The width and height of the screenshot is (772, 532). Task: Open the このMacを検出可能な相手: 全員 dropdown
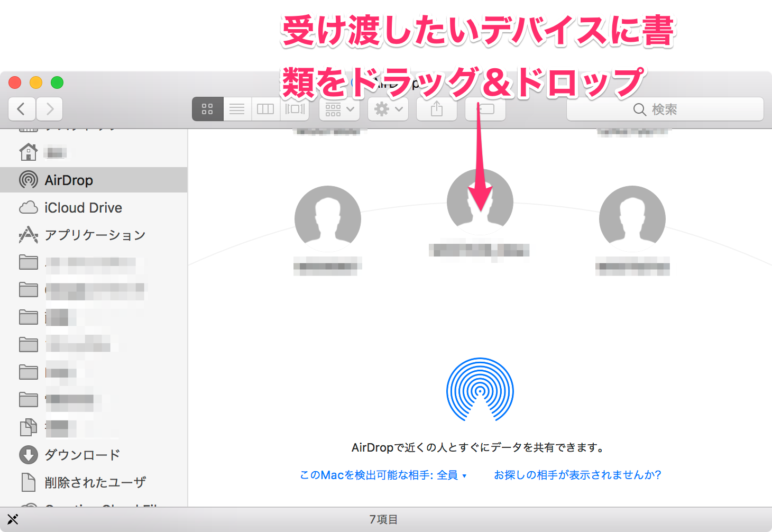pos(383,475)
